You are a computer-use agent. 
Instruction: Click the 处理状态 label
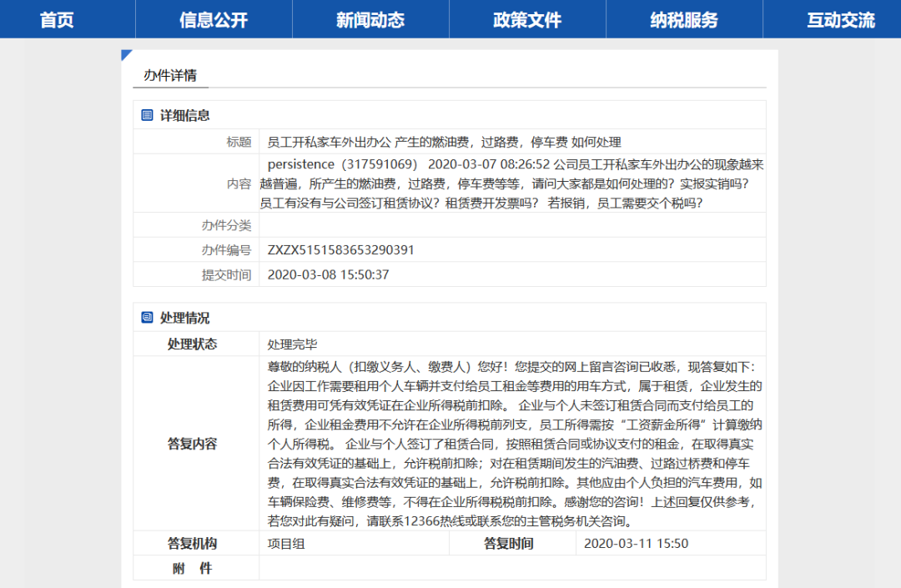click(x=193, y=344)
